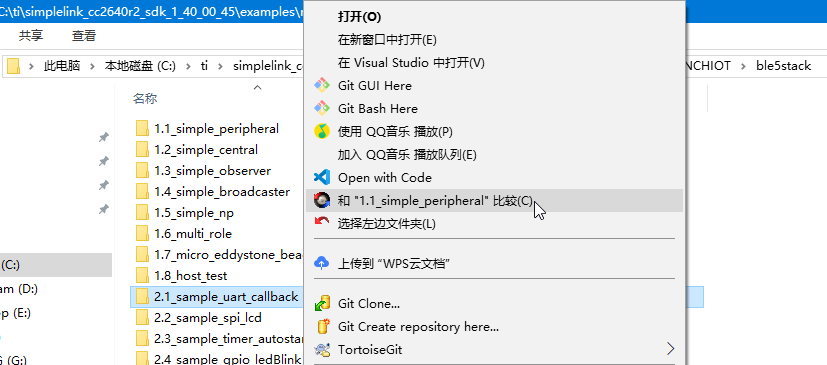
Task: Expand breadcrumb chevron before ble5stack
Action: point(744,66)
